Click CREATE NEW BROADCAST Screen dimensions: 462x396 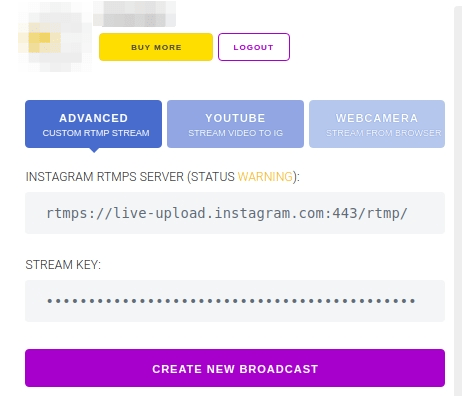tap(235, 368)
